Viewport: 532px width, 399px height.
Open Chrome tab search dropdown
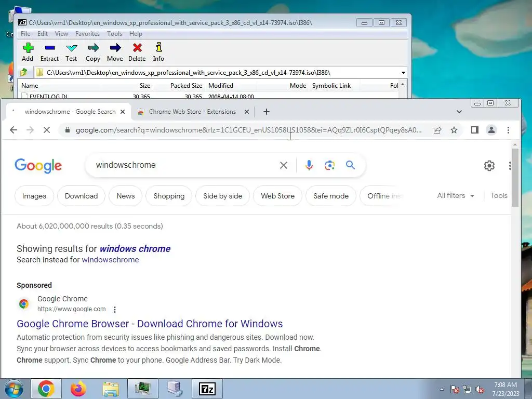[x=459, y=112]
